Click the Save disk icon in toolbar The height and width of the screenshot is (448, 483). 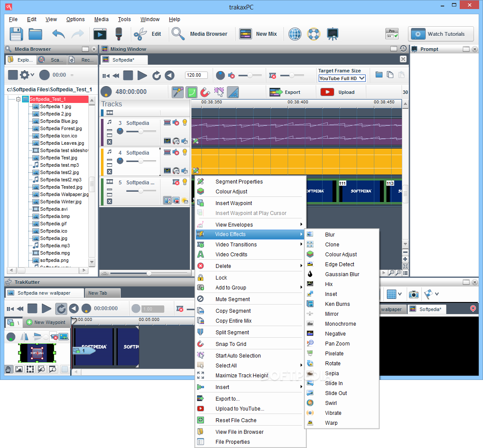tap(16, 34)
